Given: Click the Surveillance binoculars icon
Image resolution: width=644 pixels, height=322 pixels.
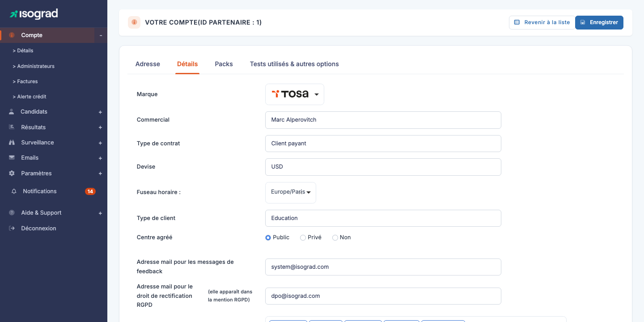Looking at the screenshot, I should point(12,143).
